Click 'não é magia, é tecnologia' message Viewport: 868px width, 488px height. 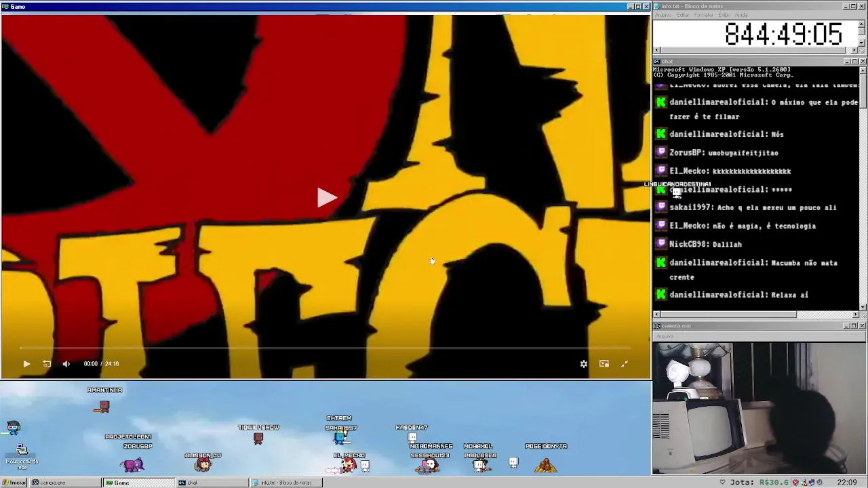(x=764, y=226)
